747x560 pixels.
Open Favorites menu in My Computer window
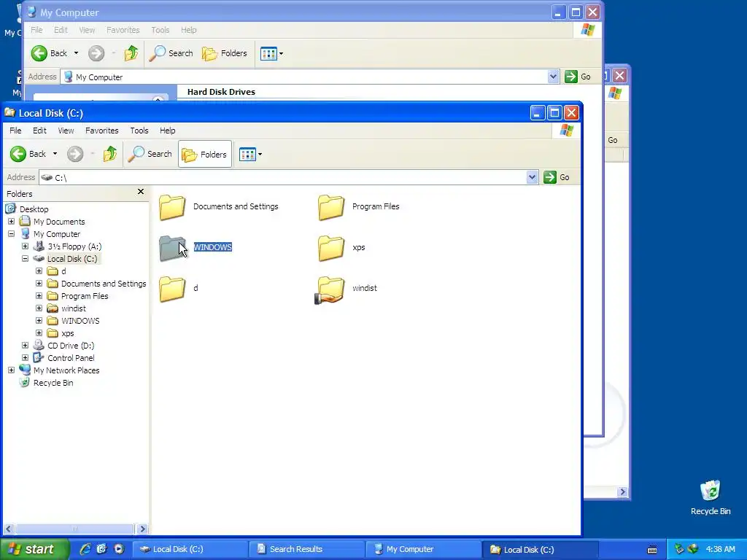point(123,30)
